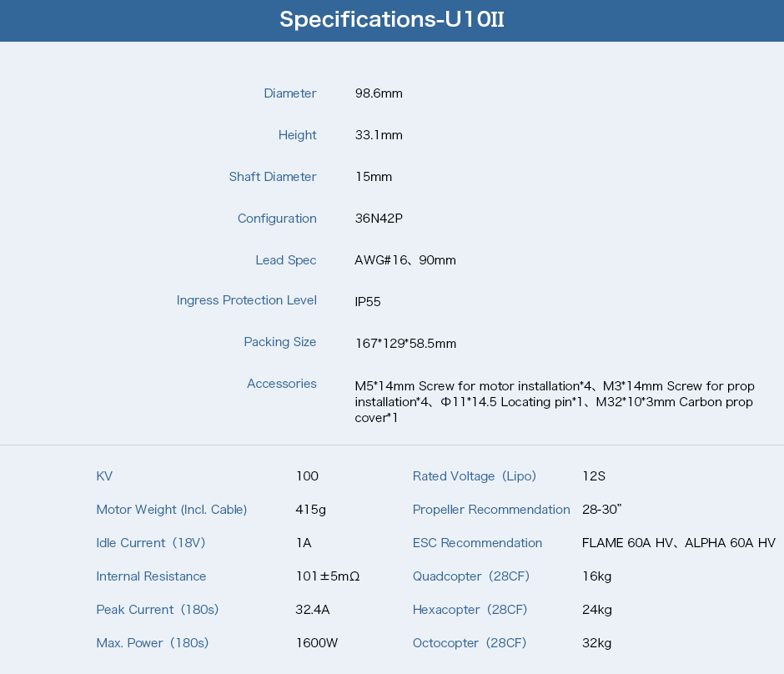
Task: Select the Configuration value 36N42P
Action: pos(379,219)
